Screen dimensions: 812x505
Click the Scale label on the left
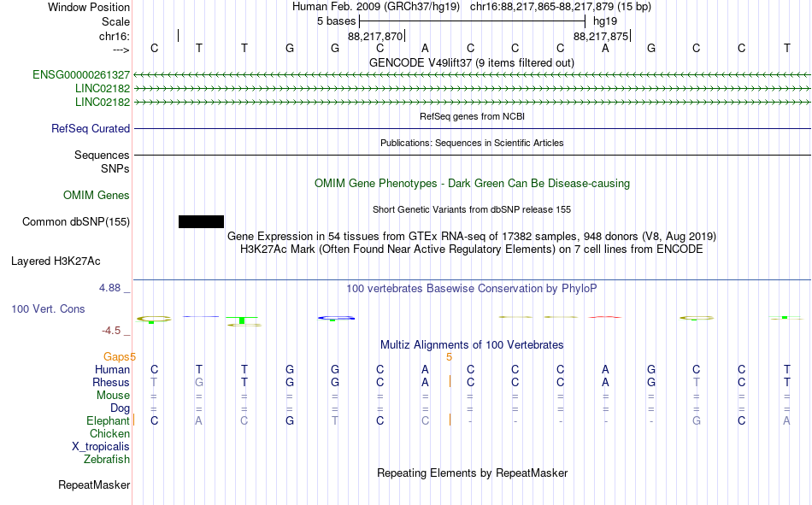click(115, 21)
